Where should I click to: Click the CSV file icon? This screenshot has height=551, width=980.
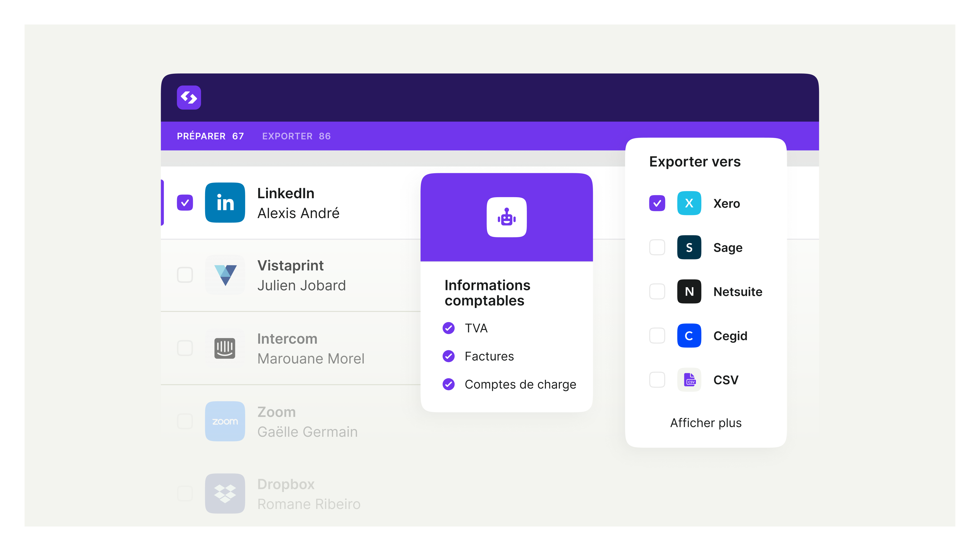click(x=689, y=380)
